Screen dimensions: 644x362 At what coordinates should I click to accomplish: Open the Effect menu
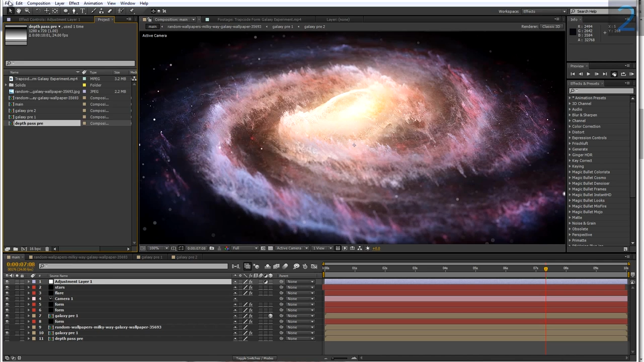[74, 3]
